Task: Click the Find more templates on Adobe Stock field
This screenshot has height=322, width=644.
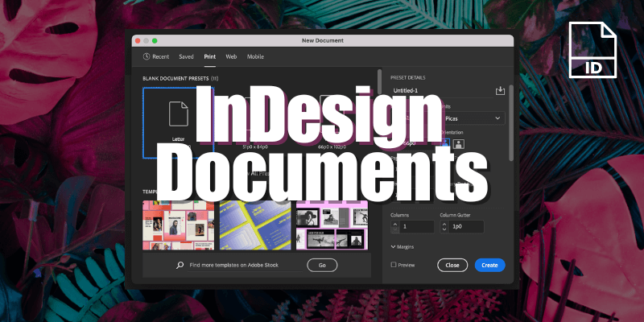Action: pos(245,266)
